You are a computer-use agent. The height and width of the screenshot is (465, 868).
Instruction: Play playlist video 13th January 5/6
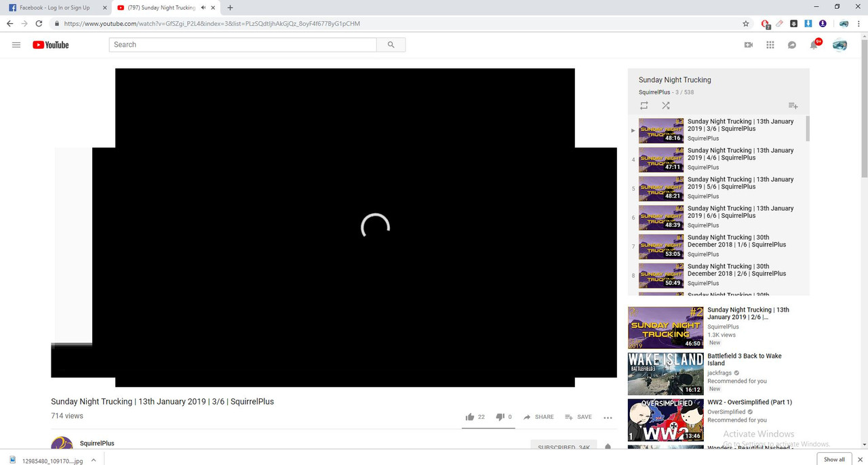[717, 188]
